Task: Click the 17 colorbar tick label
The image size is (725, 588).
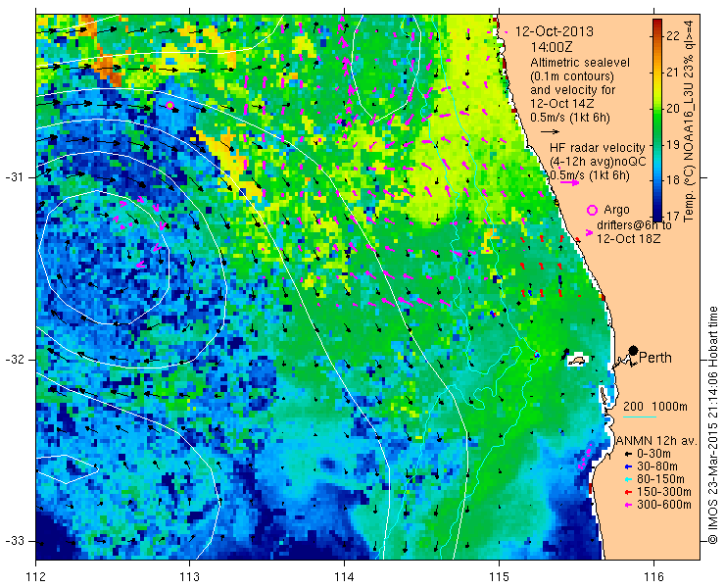Action: coord(673,216)
